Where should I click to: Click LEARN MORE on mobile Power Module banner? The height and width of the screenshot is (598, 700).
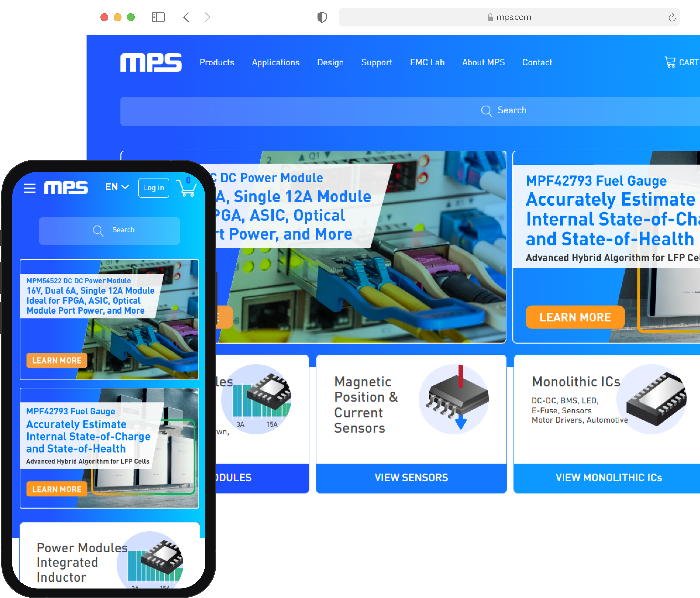57,360
